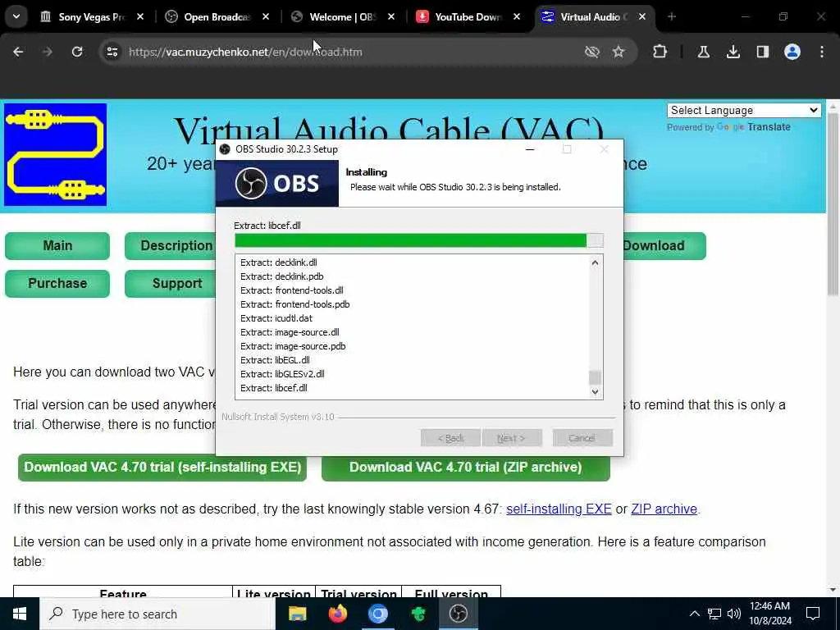This screenshot has height=630, width=840.
Task: Click the OBS installer progress bar
Action: click(419, 240)
